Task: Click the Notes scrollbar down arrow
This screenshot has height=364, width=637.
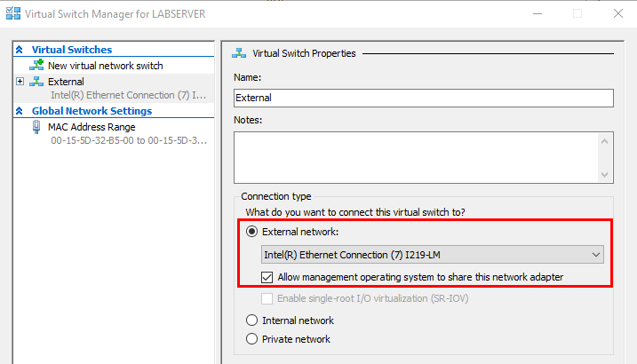Action: coord(606,175)
